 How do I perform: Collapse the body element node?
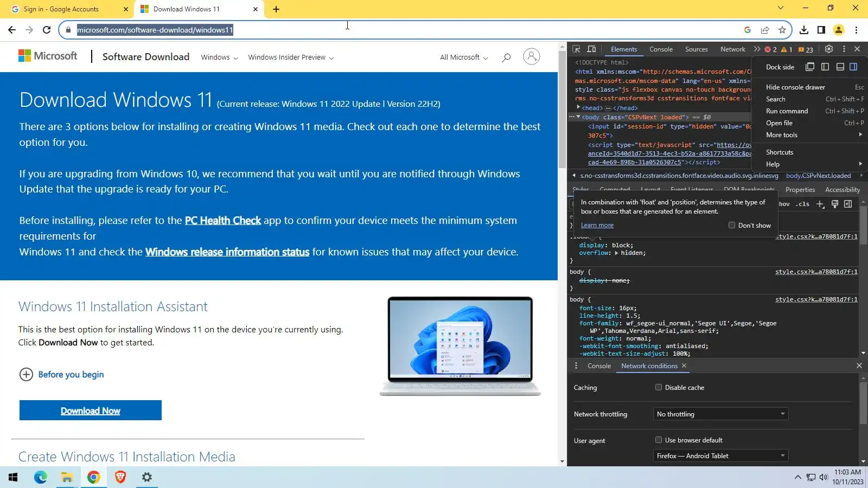(578, 117)
